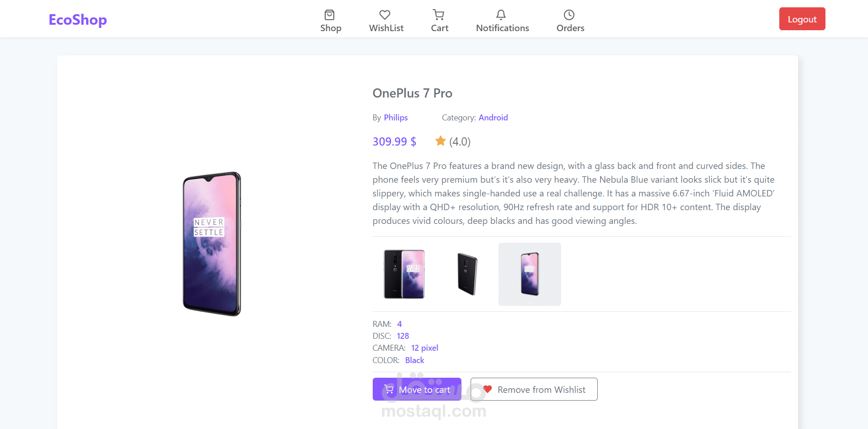The width and height of the screenshot is (868, 429).
Task: Open the Philips brand link
Action: coord(396,118)
